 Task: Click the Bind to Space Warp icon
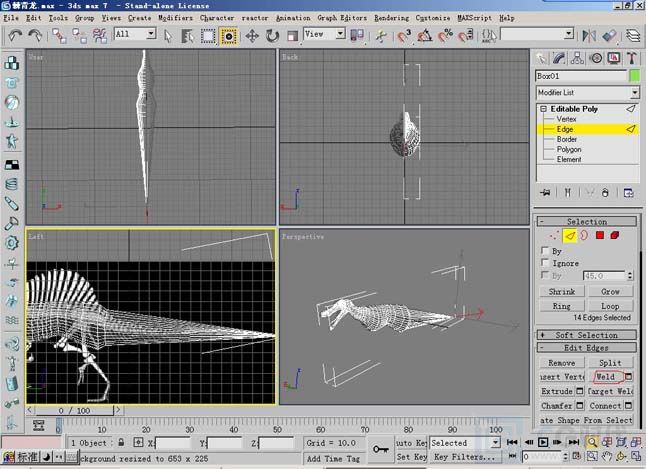pyautogui.click(x=100, y=36)
